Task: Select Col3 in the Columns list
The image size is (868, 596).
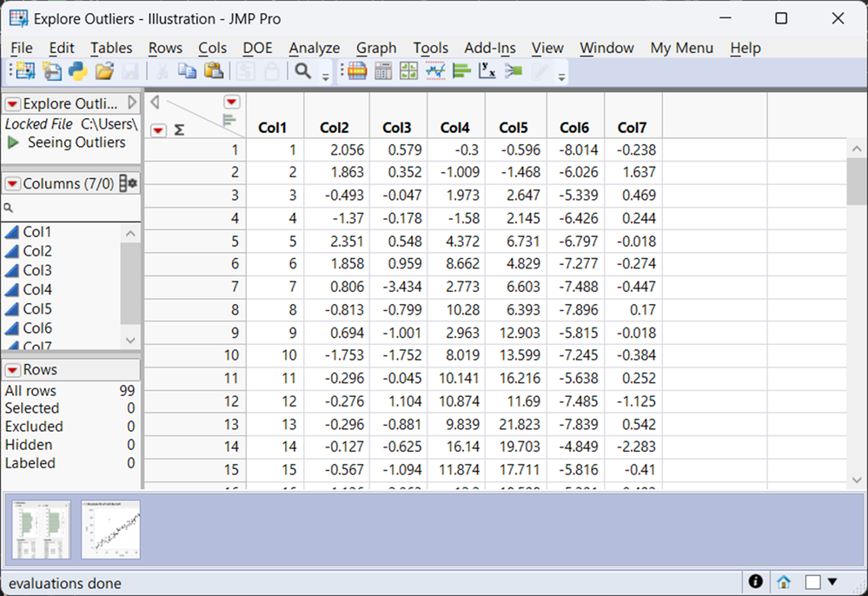Action: click(x=37, y=270)
